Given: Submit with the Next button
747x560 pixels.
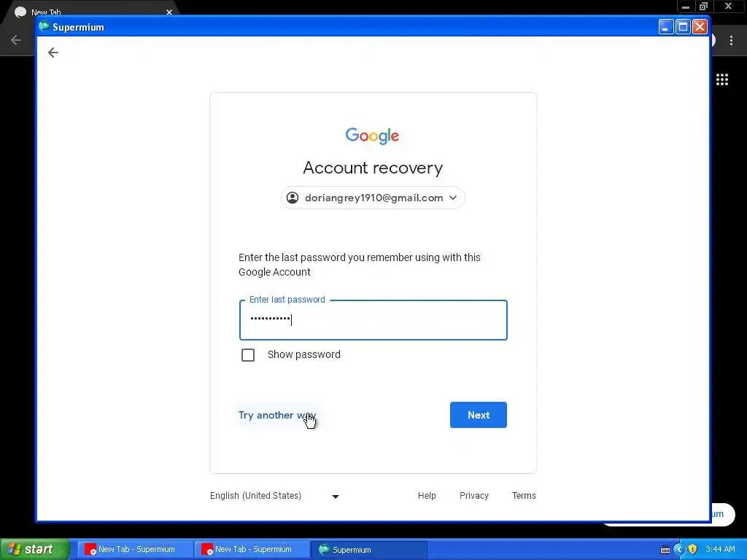Looking at the screenshot, I should tap(479, 415).
